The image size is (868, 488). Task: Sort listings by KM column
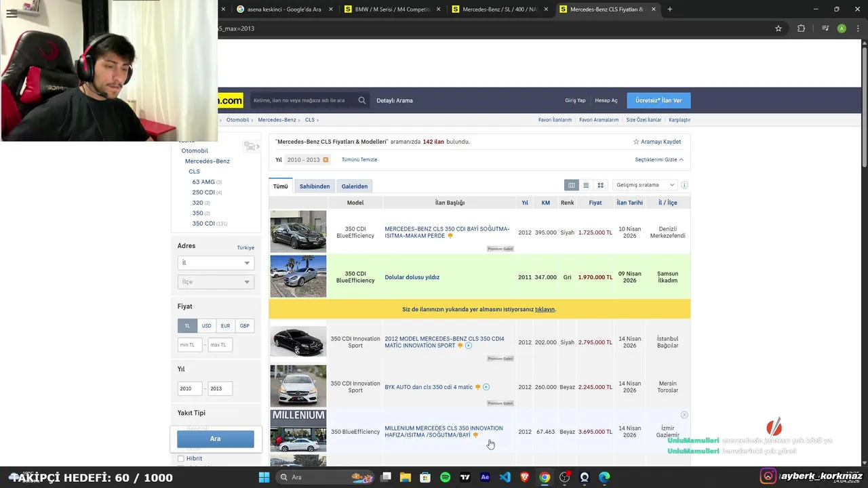546,203
